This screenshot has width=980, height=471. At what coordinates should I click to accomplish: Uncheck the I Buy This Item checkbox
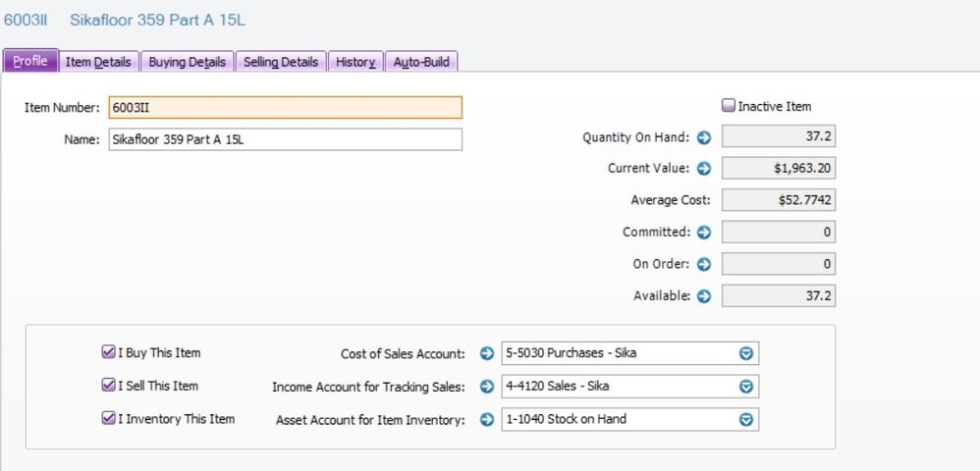(108, 352)
